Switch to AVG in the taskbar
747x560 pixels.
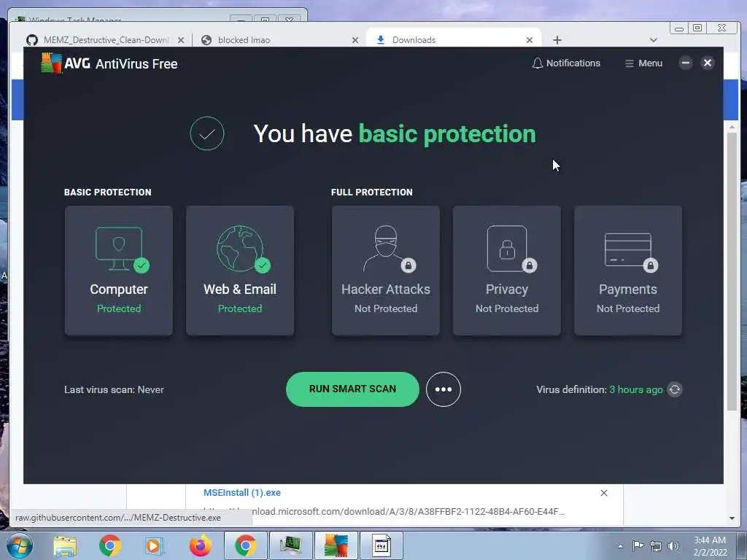[336, 545]
